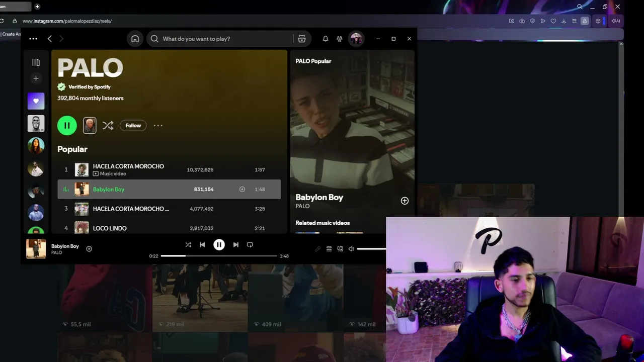This screenshot has width=644, height=362.
Task: Click the search magnifier icon in Spotify
Action: pos(154,39)
